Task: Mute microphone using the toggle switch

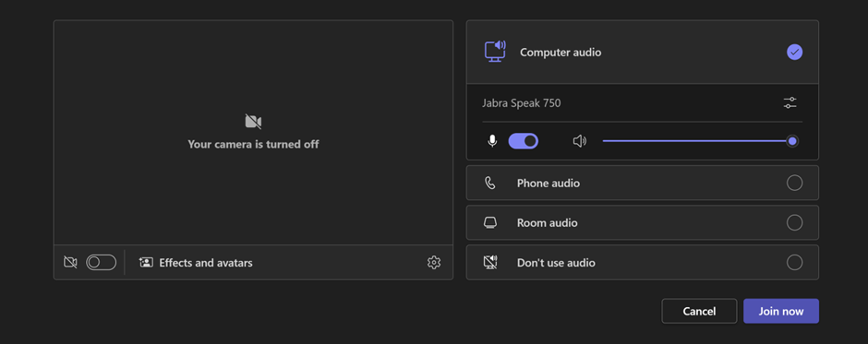Action: coord(524,141)
